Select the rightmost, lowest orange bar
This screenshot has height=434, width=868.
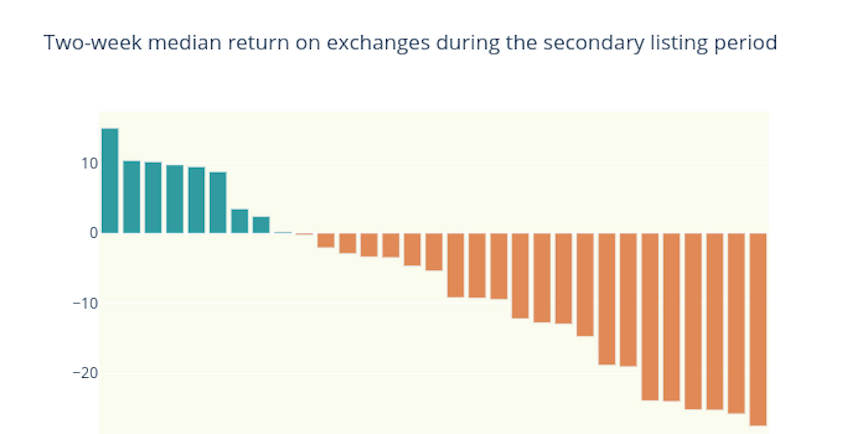coord(758,329)
